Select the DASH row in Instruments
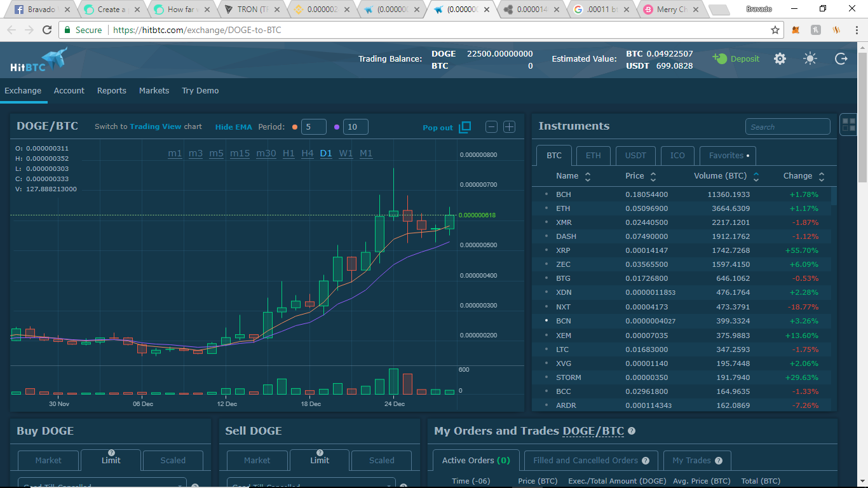This screenshot has height=488, width=868. pyautogui.click(x=681, y=236)
